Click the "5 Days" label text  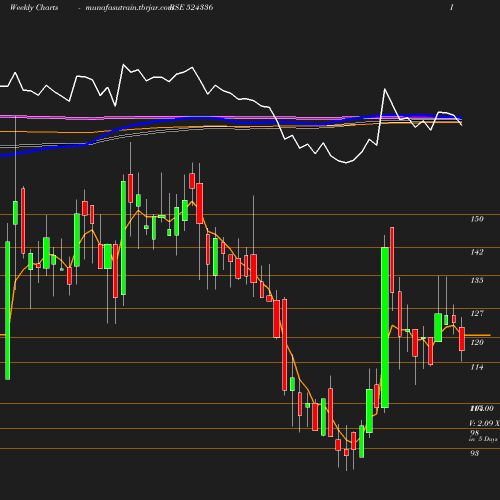(x=488, y=439)
